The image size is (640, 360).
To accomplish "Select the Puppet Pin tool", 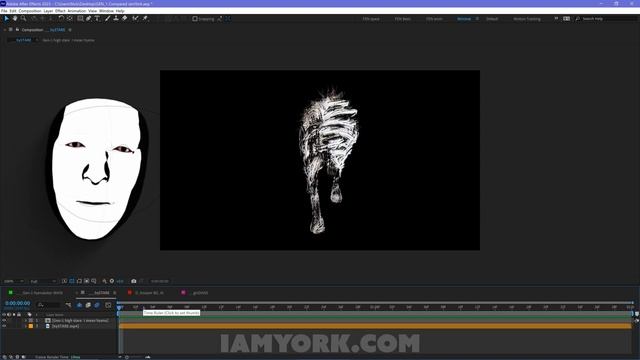I will [145, 18].
